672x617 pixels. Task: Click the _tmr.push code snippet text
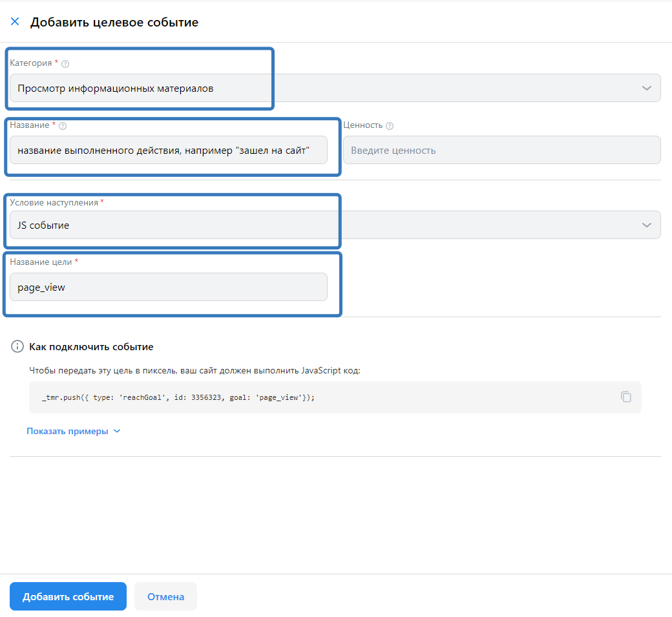tap(178, 397)
